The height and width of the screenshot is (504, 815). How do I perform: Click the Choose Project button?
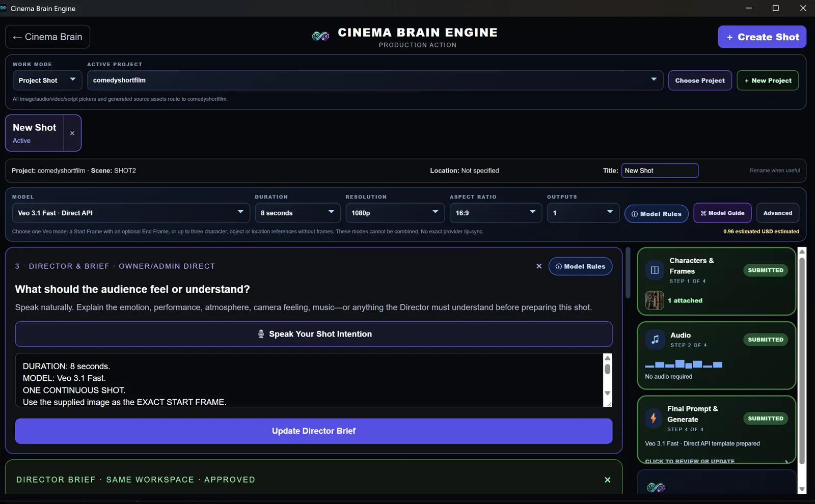pyautogui.click(x=700, y=80)
